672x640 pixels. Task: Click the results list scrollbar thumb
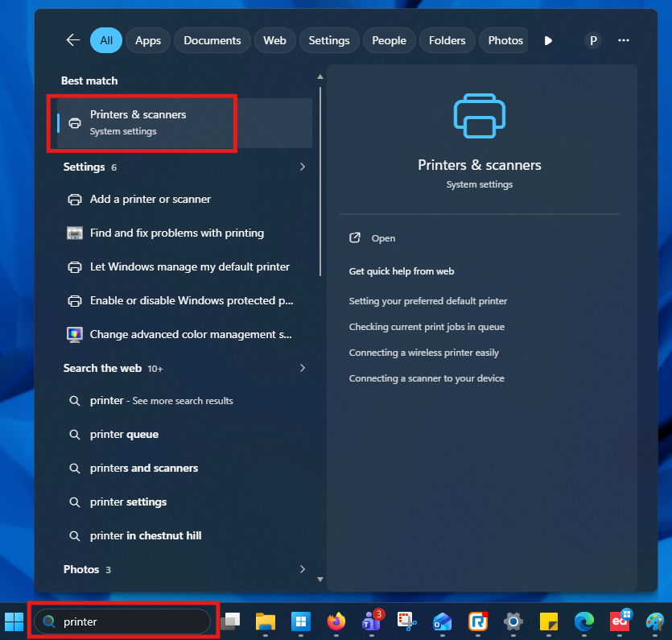(320, 182)
